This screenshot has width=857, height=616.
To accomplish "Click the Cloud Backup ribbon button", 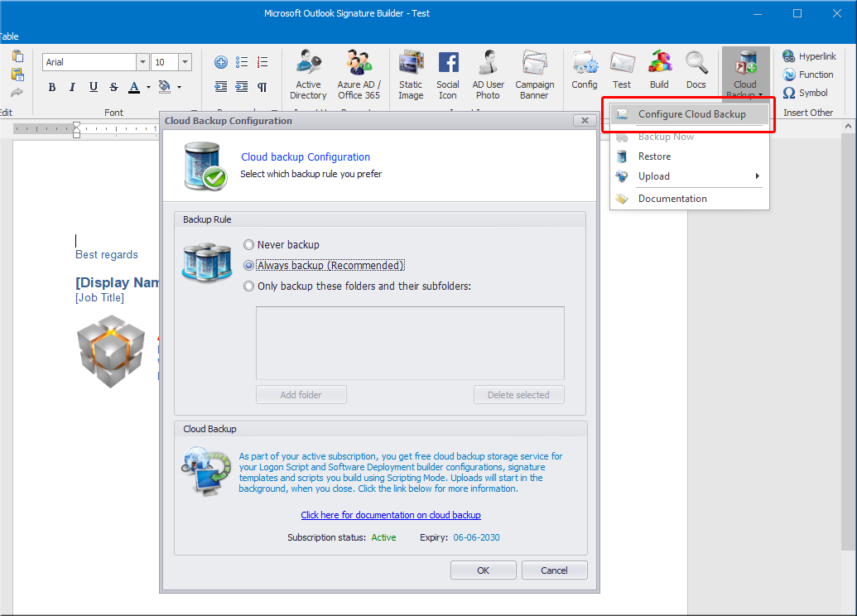I will 745,73.
